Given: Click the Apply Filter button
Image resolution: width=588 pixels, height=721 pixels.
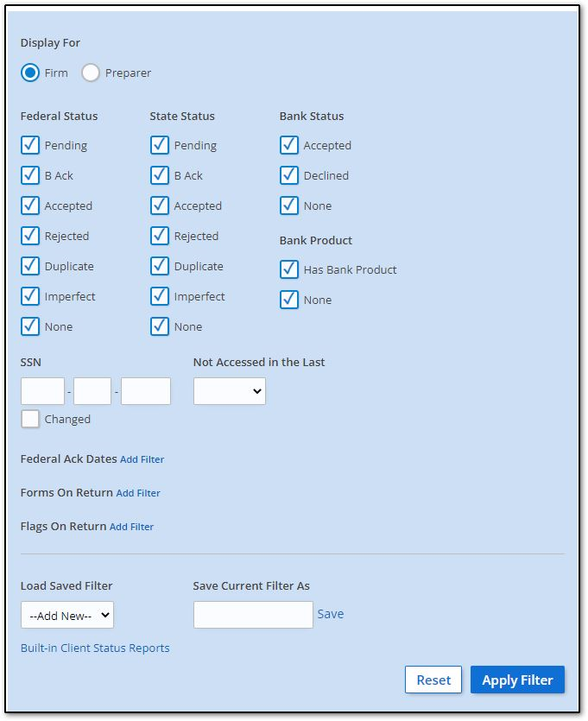Looking at the screenshot, I should point(517,680).
